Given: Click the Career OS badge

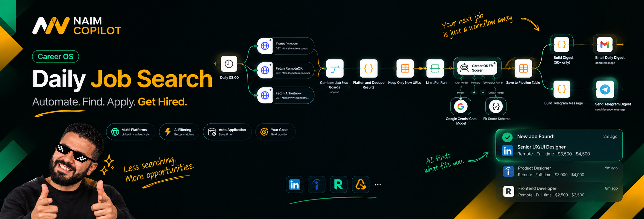Looking at the screenshot, I should tap(55, 57).
